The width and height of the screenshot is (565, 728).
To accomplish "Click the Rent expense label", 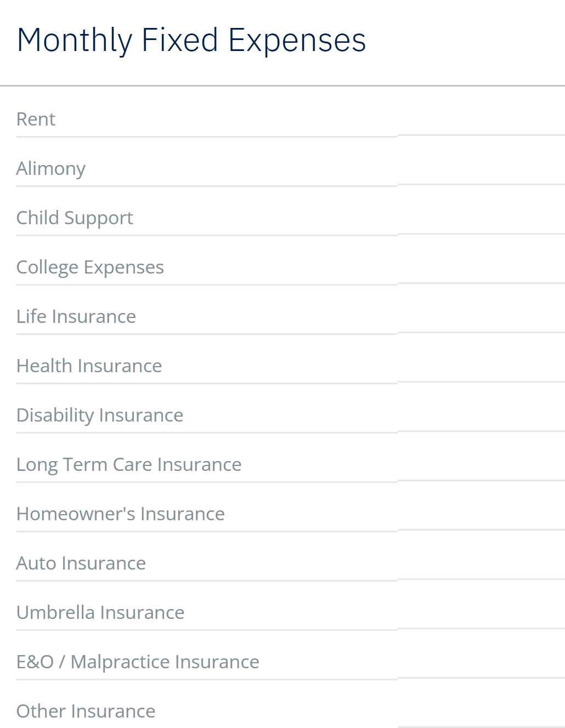I will [36, 119].
